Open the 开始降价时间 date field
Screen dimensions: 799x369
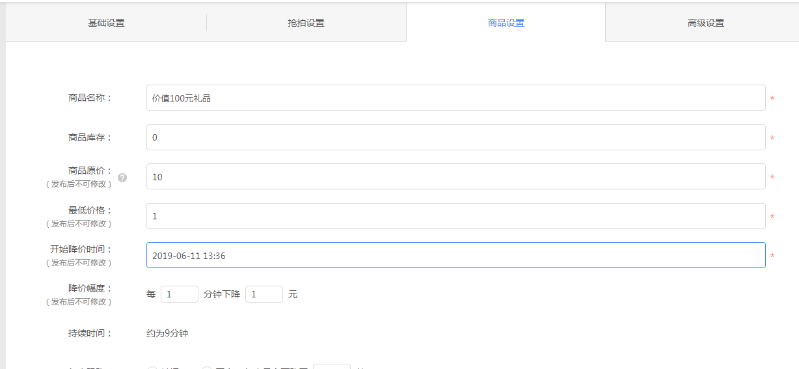[x=456, y=255]
